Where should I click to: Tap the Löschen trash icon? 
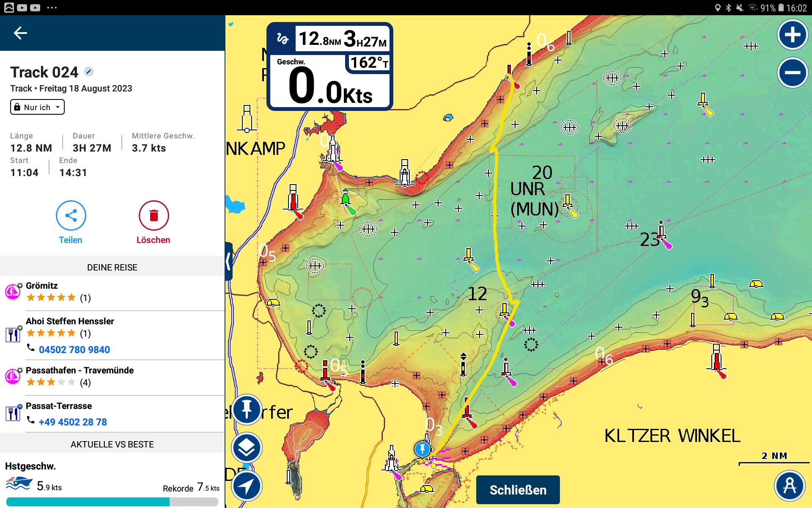(154, 215)
